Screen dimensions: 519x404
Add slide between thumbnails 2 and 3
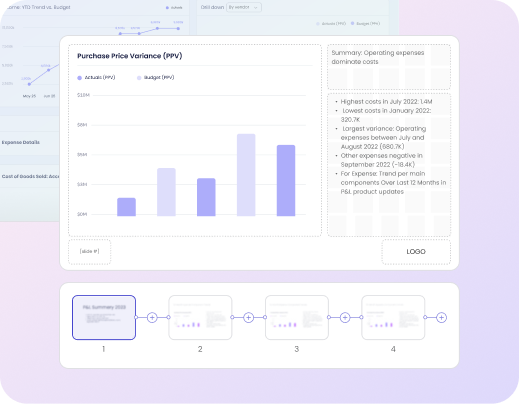(248, 317)
